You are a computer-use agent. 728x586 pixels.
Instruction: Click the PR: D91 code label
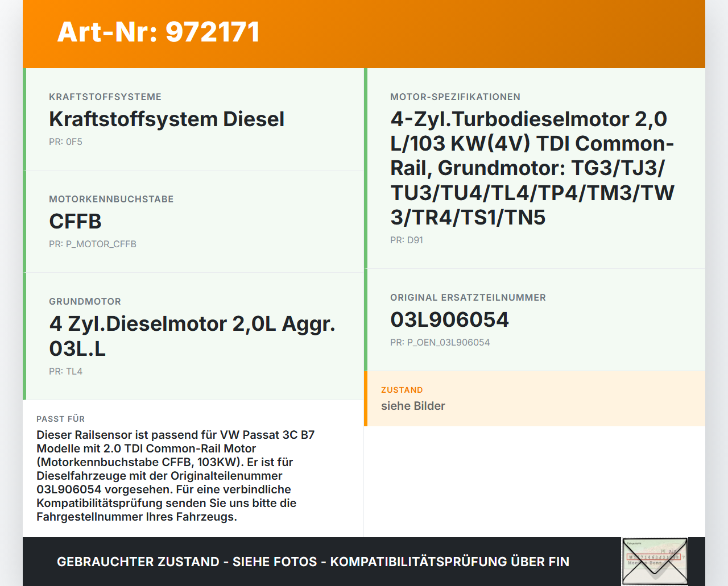pos(407,240)
